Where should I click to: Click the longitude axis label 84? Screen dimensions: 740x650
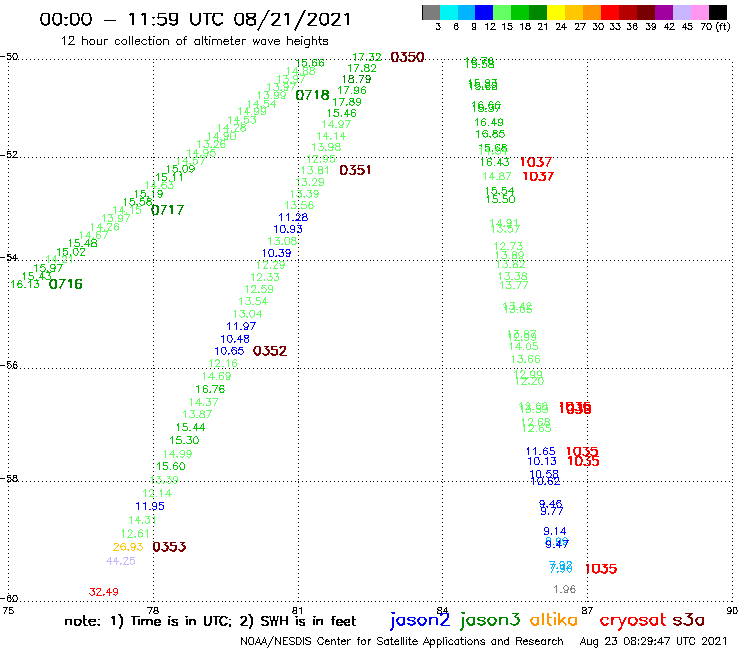pyautogui.click(x=442, y=610)
